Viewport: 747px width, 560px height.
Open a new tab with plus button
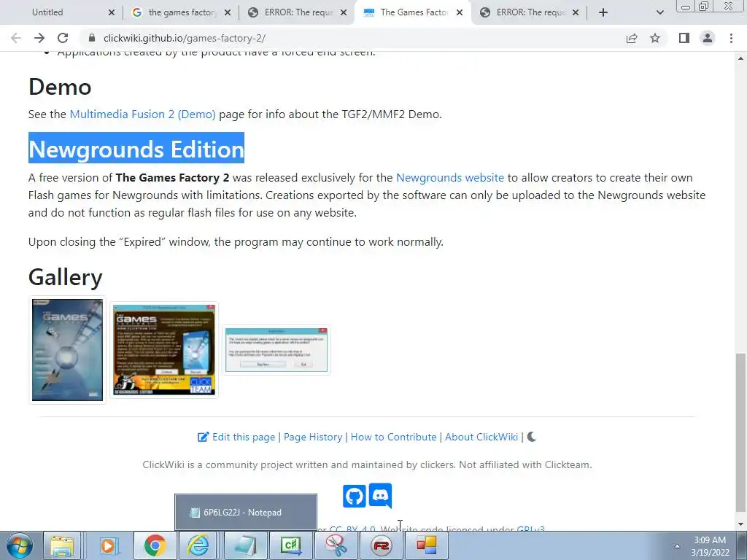(603, 12)
